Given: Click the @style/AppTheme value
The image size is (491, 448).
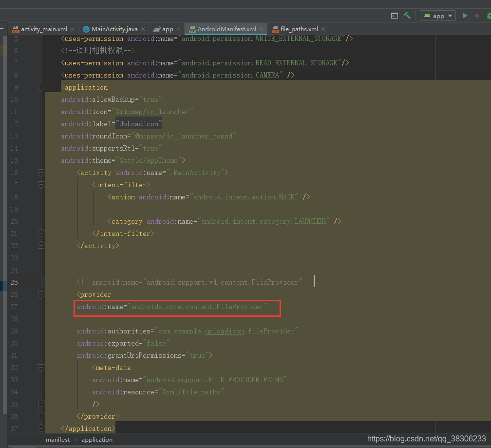Looking at the screenshot, I should (x=149, y=160).
